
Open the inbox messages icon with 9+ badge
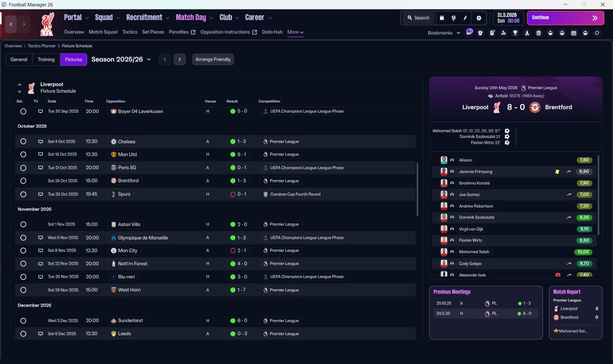[469, 33]
